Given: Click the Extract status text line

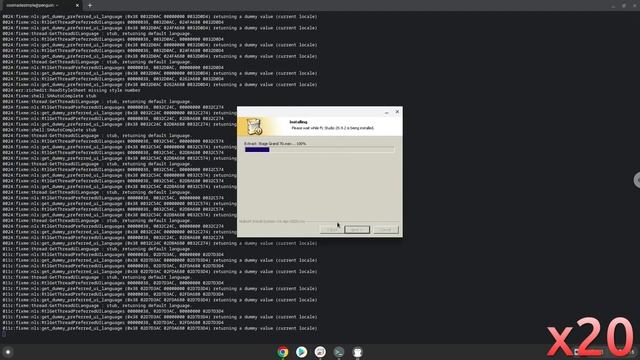Looking at the screenshot, I should pos(275,144).
